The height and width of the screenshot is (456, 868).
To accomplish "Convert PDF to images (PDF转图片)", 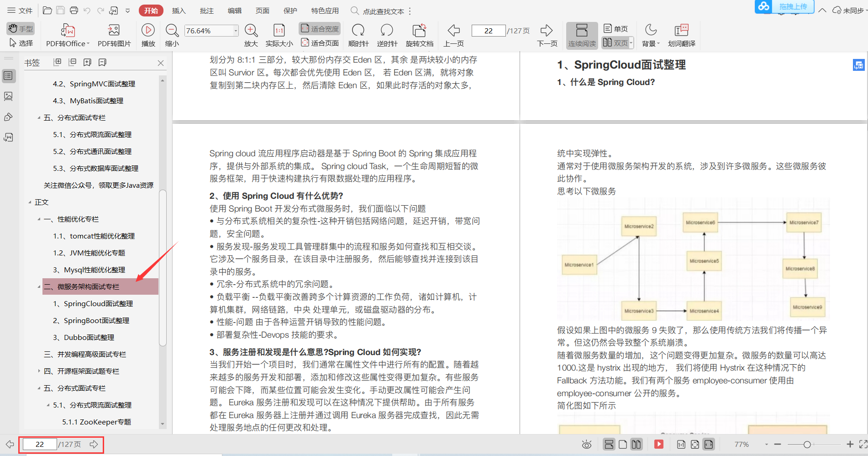I will [x=114, y=36].
